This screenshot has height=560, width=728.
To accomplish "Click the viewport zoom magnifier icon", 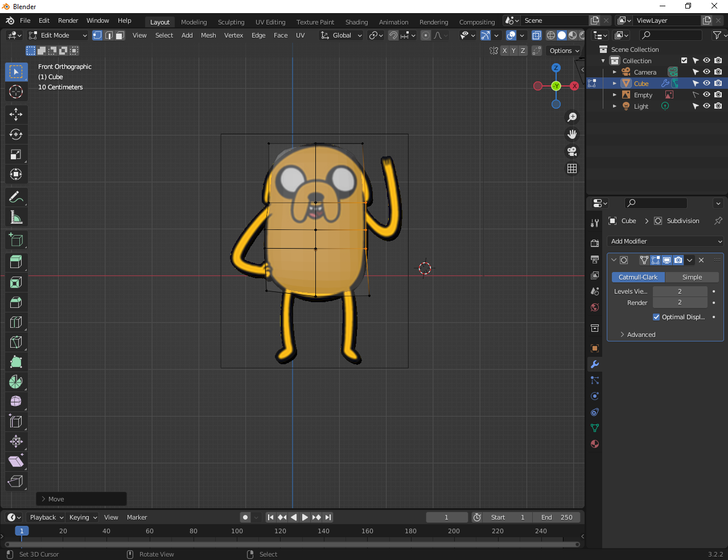I will click(x=572, y=117).
